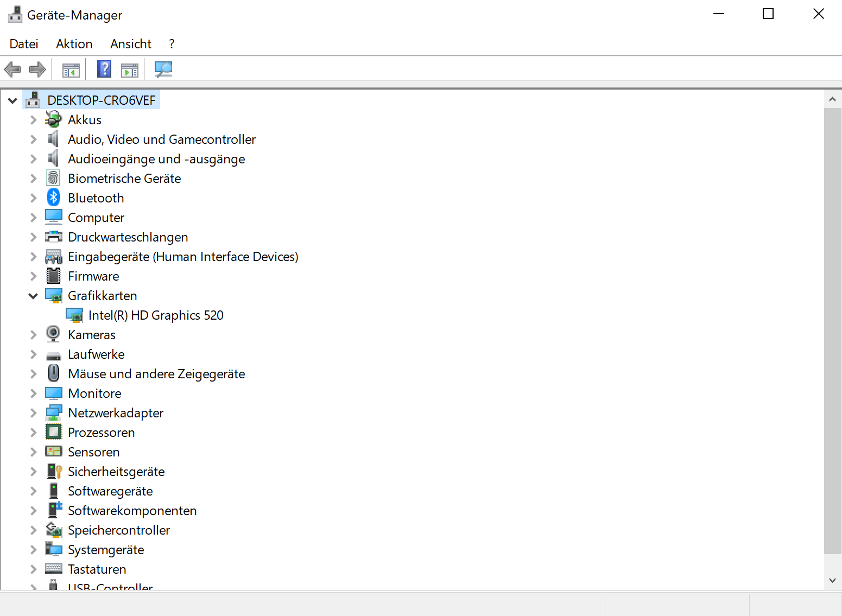Click the Back arrow toolbar icon

(12, 69)
